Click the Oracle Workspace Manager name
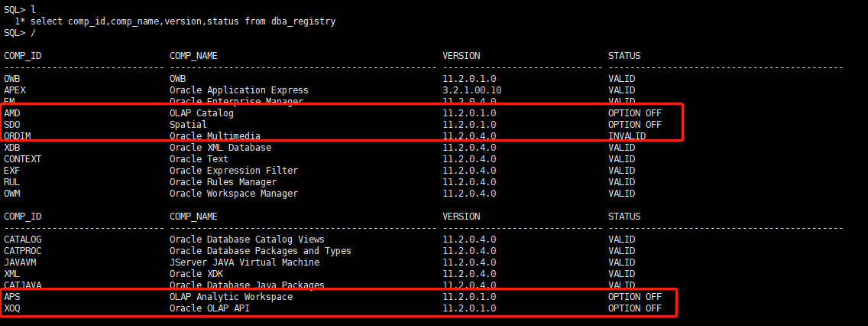The image size is (868, 326). tap(233, 194)
